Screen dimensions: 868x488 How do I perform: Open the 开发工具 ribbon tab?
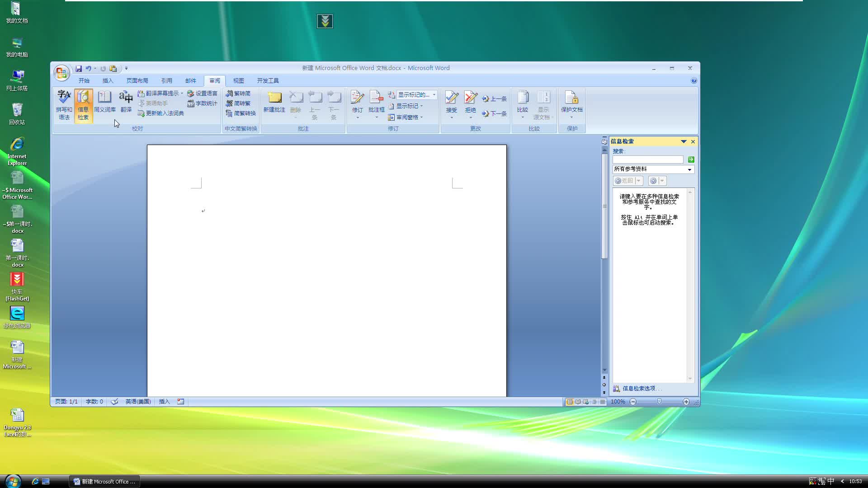[268, 80]
